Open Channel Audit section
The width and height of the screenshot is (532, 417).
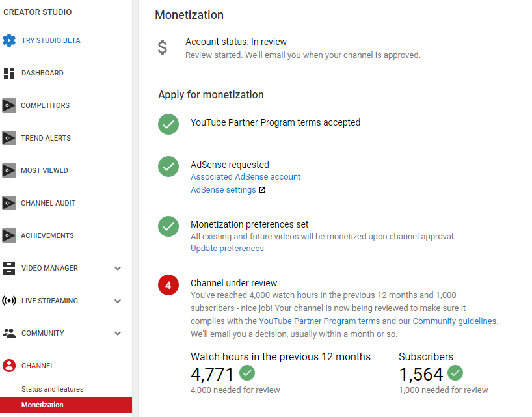(48, 203)
